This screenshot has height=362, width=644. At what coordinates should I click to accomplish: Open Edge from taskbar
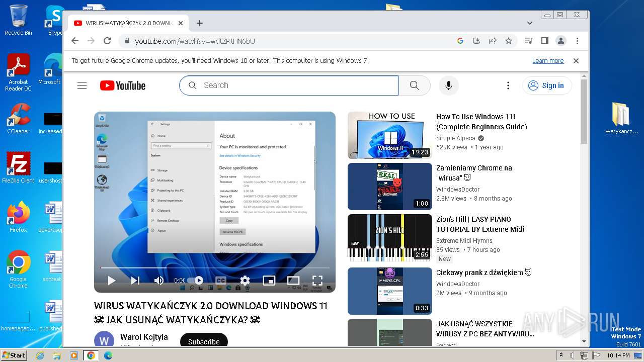tap(108, 355)
